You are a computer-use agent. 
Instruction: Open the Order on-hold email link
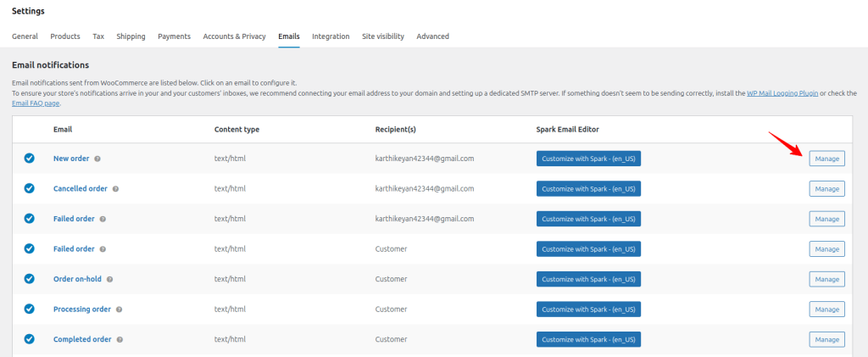pos(77,279)
